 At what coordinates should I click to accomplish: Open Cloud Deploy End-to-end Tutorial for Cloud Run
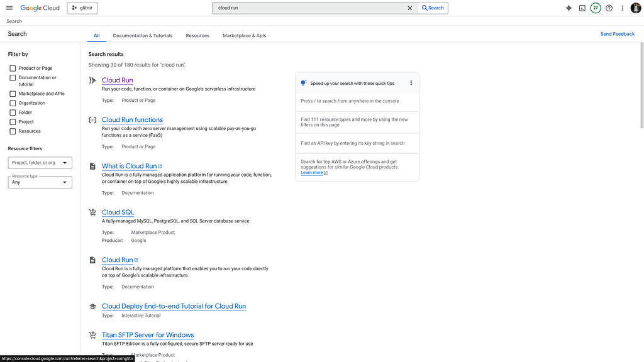point(174,306)
